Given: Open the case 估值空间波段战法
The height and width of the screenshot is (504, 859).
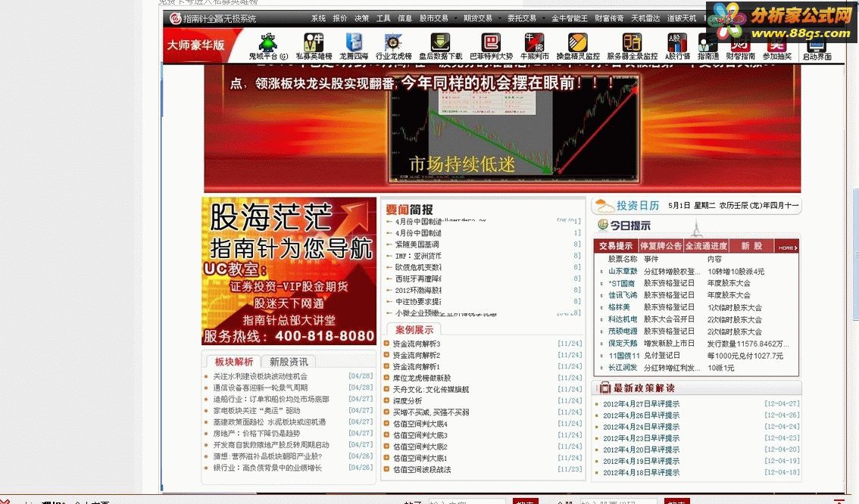Looking at the screenshot, I should tap(422, 469).
